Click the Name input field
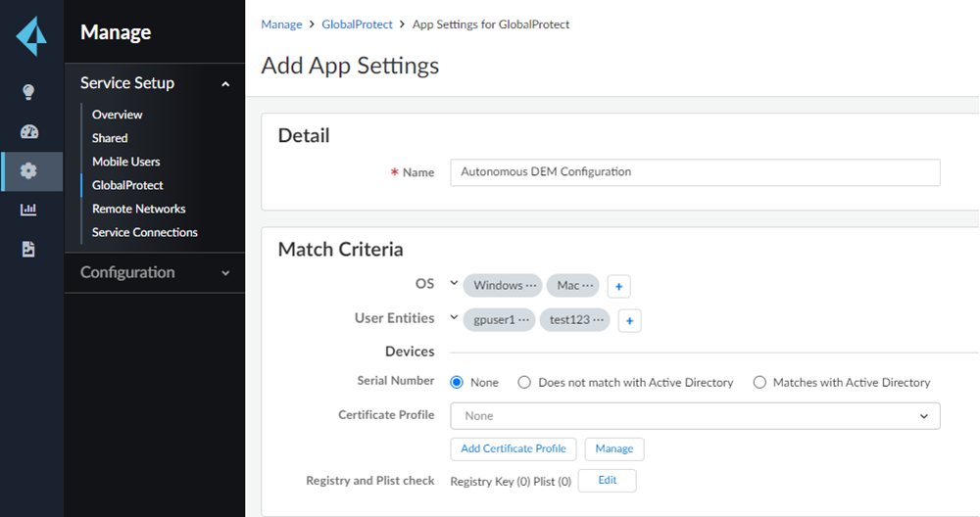This screenshot has height=517, width=980. coord(695,172)
